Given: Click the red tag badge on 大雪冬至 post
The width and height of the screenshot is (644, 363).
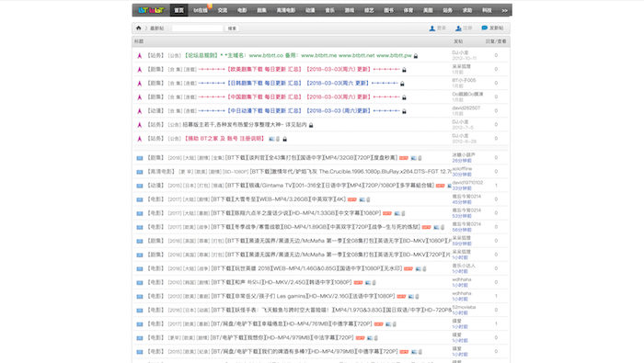Looking at the screenshot, I should [352, 199].
